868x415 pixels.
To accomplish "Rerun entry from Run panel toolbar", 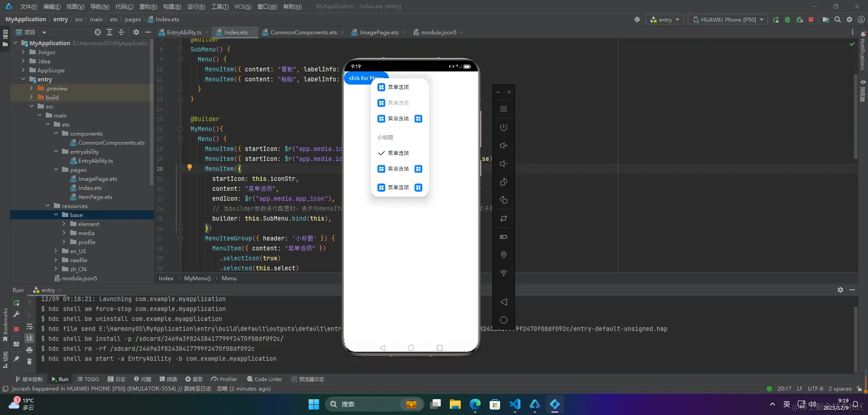I will (x=16, y=303).
